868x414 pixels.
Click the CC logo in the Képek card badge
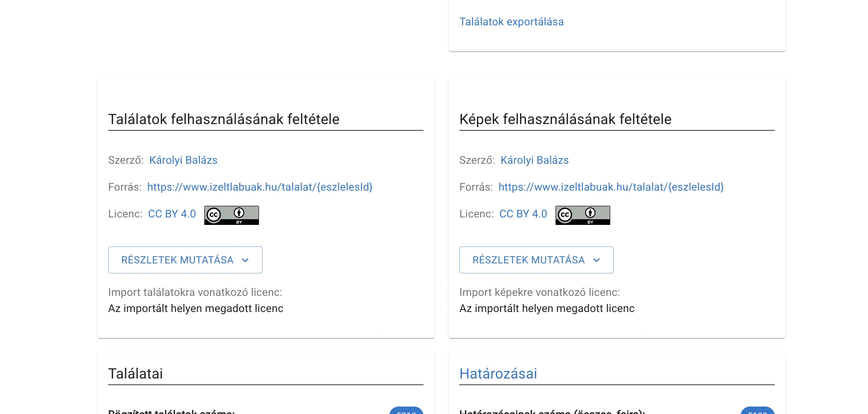pos(565,215)
